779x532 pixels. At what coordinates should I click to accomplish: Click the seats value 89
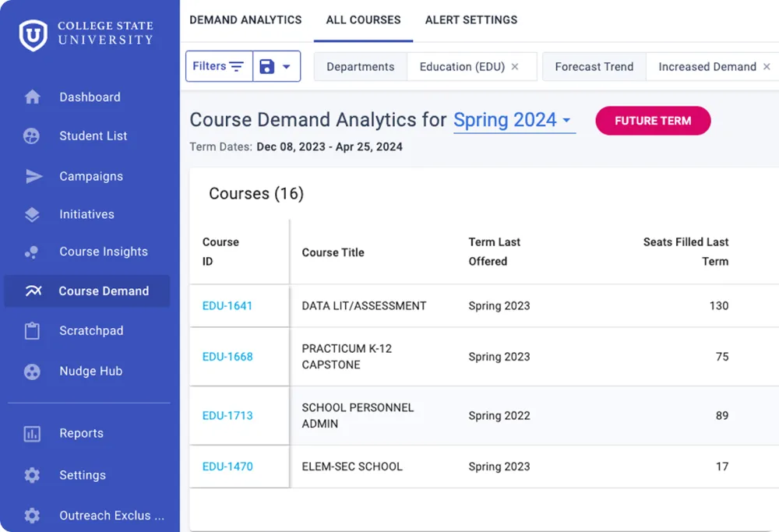point(722,416)
